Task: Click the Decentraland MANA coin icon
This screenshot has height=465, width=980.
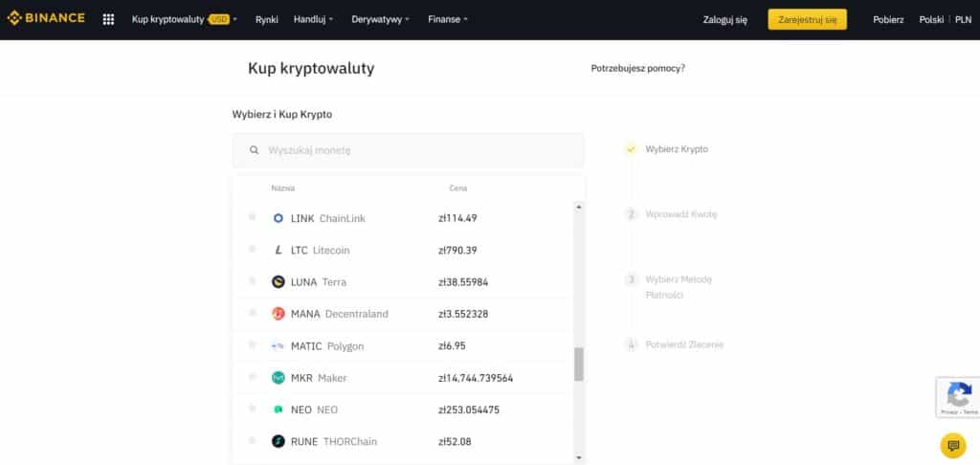Action: [278, 314]
